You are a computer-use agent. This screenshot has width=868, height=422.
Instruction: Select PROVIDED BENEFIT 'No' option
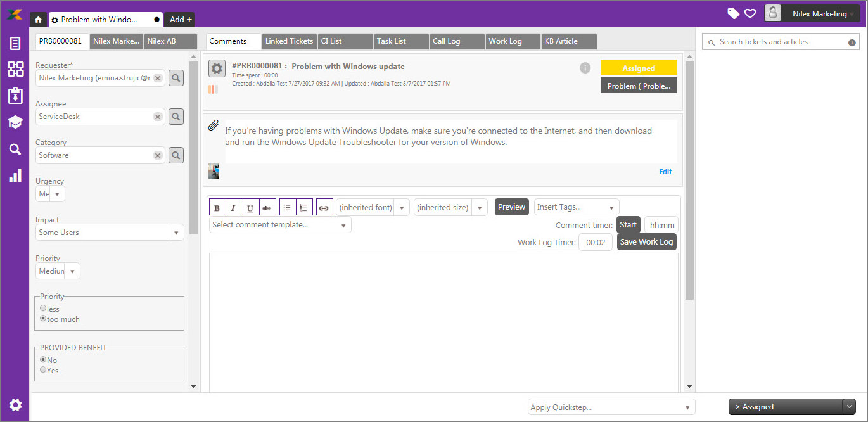tap(43, 359)
